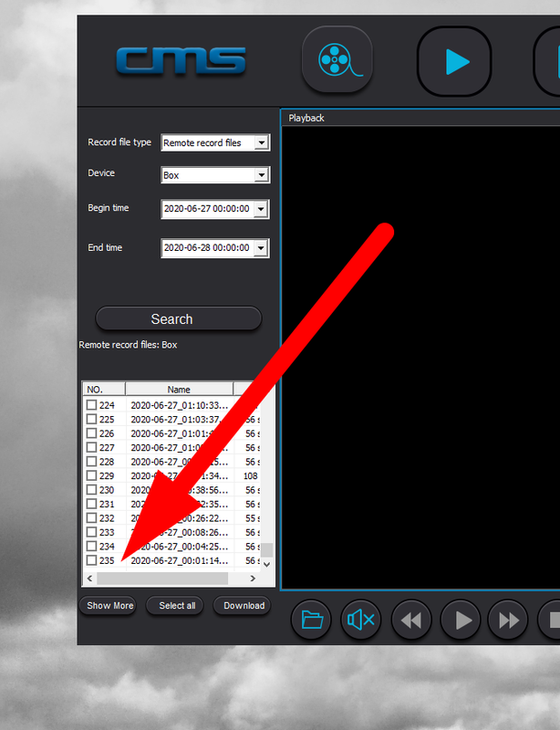Check the box for record 225
Viewport: 560px width, 730px height.
(x=92, y=419)
